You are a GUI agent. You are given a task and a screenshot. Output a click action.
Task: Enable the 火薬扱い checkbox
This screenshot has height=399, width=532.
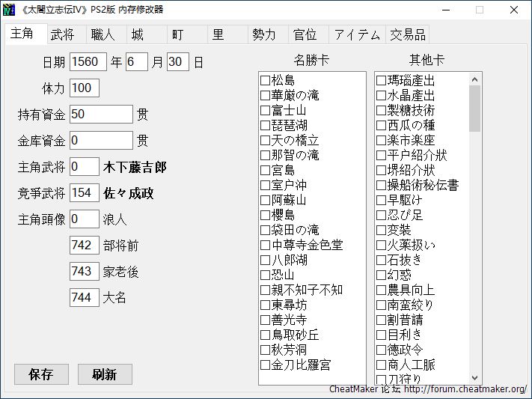click(382, 245)
